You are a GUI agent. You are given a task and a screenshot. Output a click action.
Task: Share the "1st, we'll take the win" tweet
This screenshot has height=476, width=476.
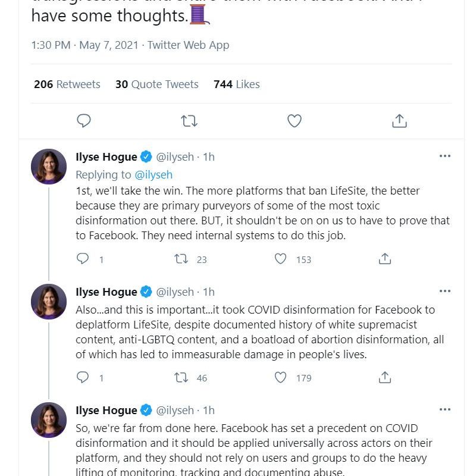coord(385,259)
